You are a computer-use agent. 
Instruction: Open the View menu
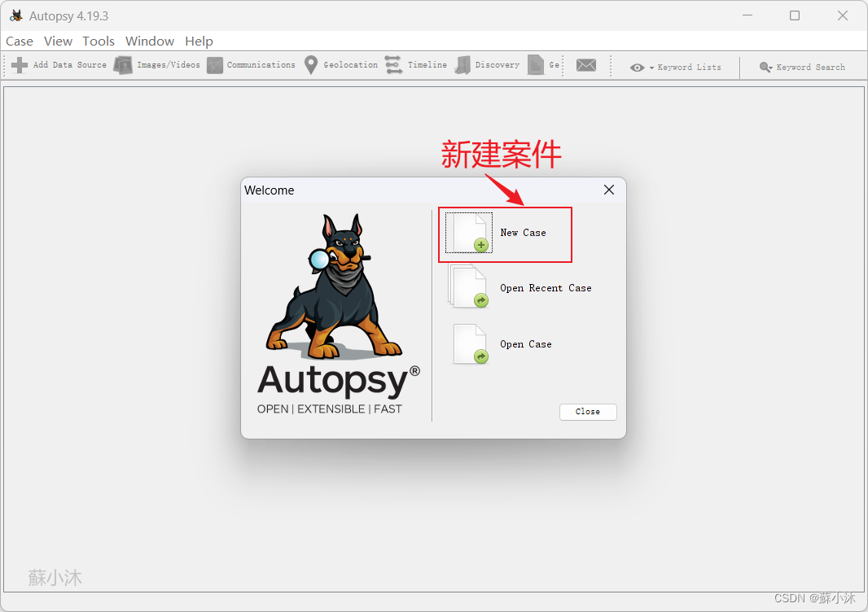(x=58, y=42)
